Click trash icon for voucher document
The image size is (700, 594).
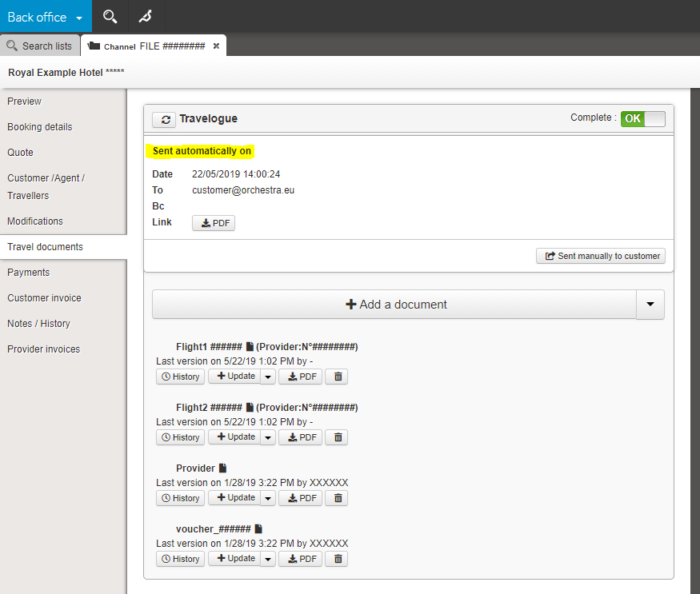[338, 559]
